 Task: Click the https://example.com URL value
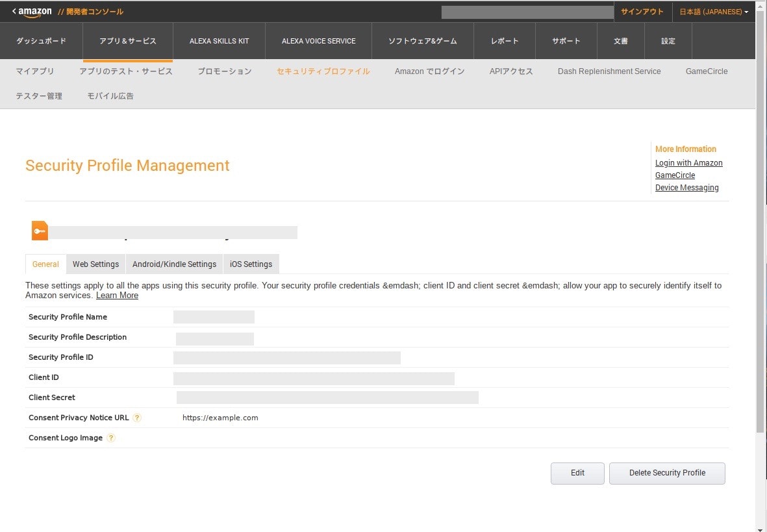click(220, 418)
